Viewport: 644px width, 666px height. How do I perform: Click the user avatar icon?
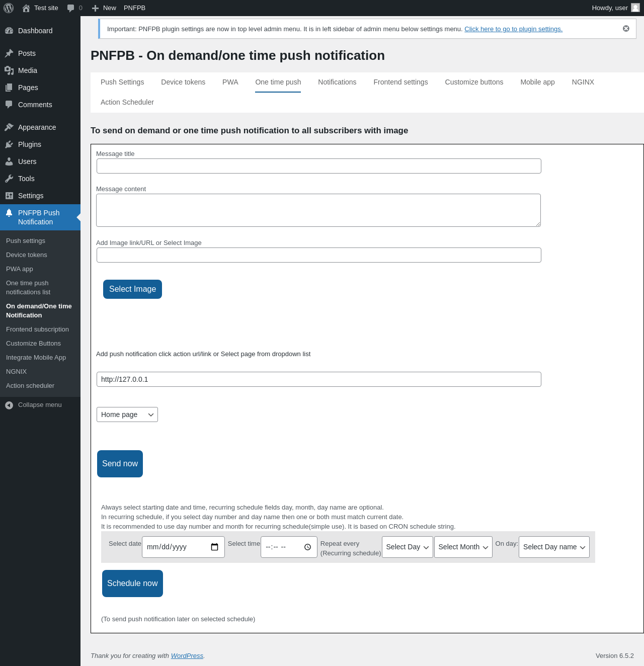(635, 8)
